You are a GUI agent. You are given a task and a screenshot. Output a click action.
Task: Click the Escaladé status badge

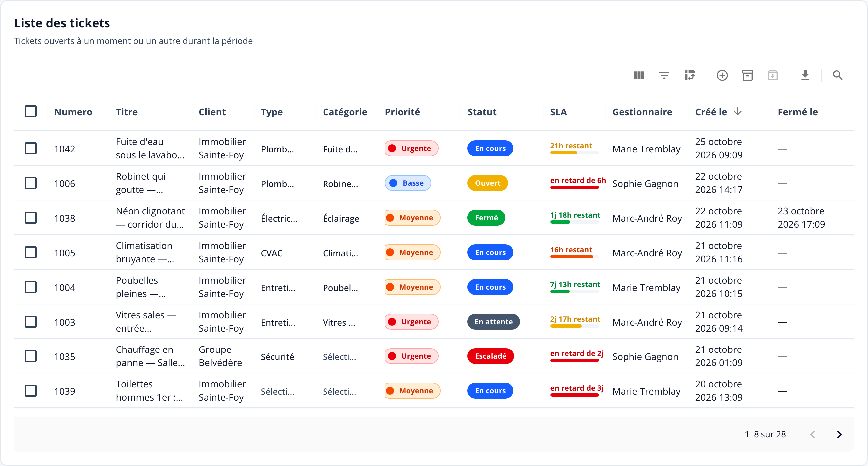tap(490, 356)
